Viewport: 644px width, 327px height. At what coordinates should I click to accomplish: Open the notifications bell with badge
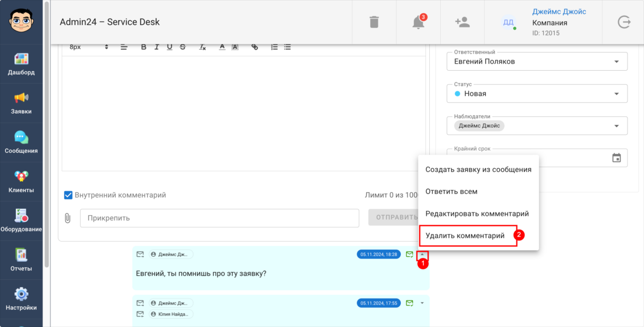(x=418, y=22)
